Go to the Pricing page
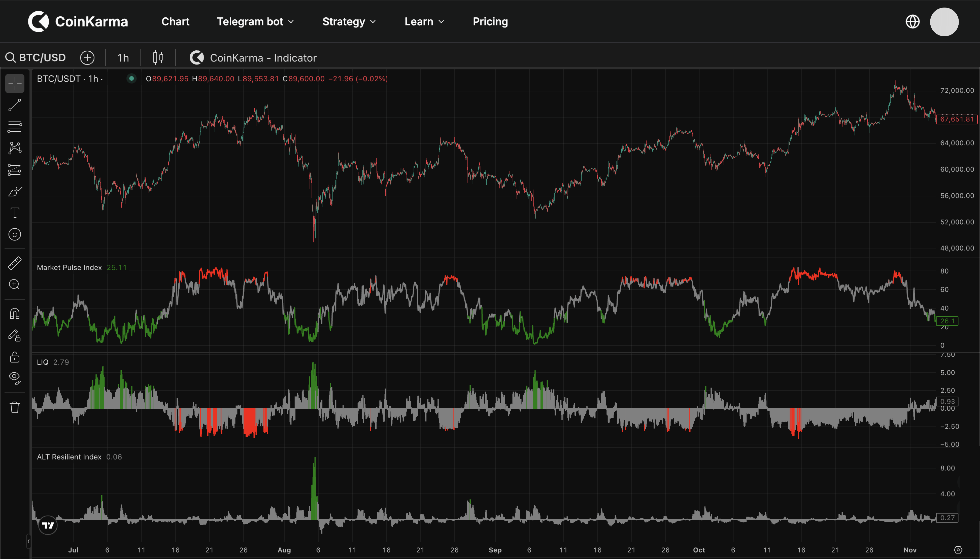This screenshot has width=980, height=559. pyautogui.click(x=490, y=21)
